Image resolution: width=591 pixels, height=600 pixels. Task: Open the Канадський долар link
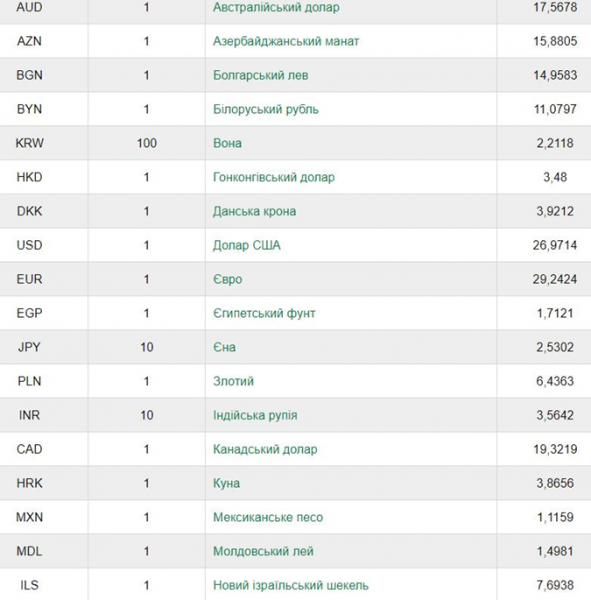coord(265,450)
